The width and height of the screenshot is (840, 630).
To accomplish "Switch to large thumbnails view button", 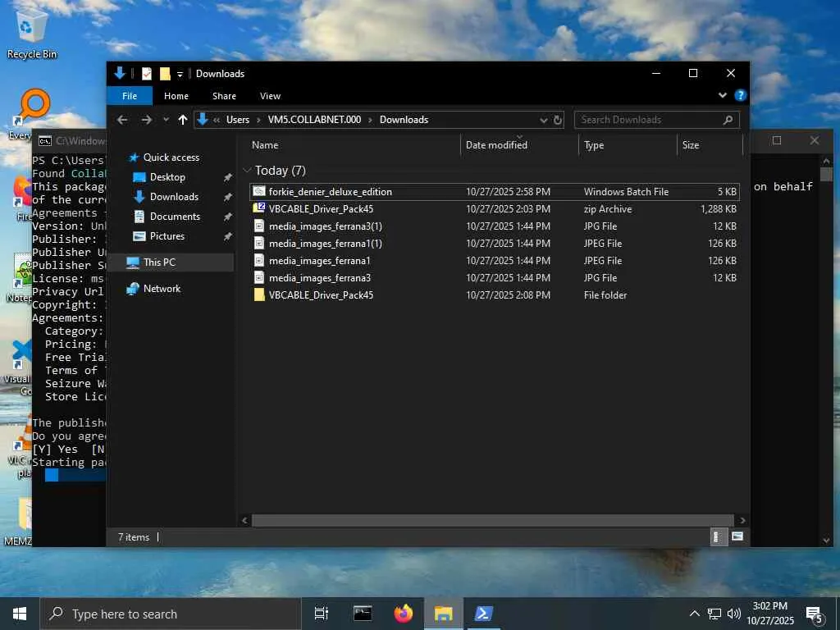I will [737, 536].
